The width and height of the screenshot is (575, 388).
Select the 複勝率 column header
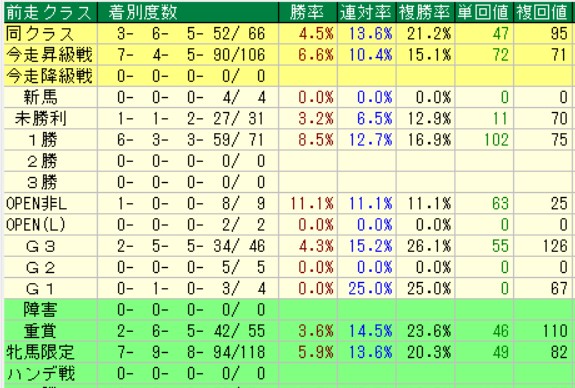click(x=425, y=12)
